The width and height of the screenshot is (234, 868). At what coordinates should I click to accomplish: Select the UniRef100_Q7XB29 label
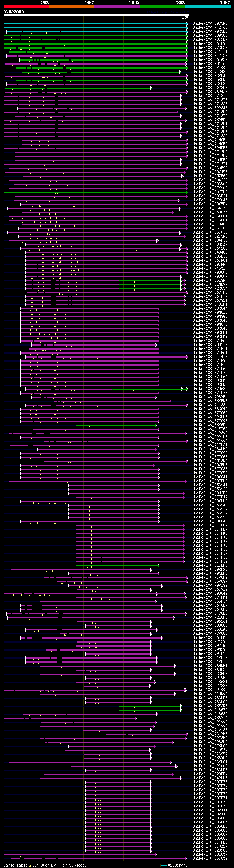[210, 47]
